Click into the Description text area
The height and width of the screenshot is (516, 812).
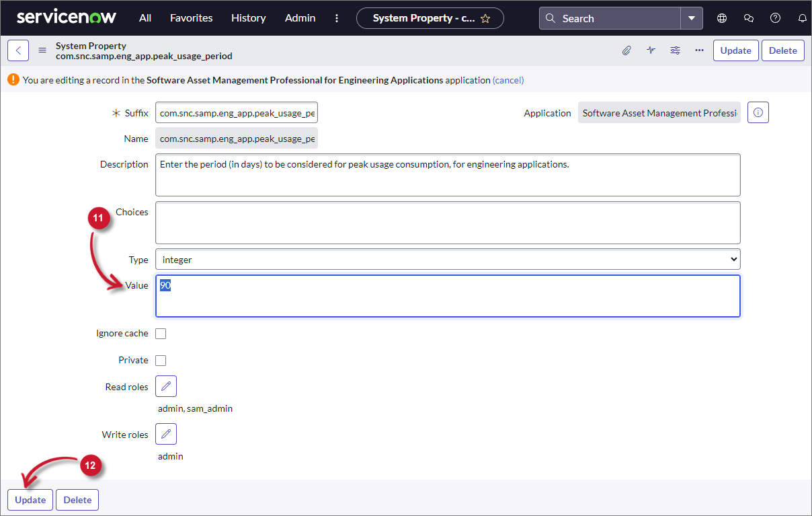pyautogui.click(x=448, y=175)
